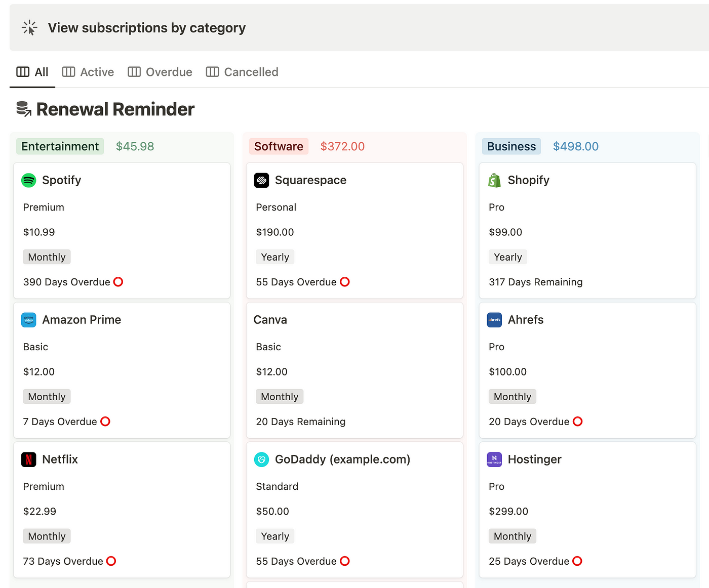Click the $50.00 price on GoDaddy
This screenshot has width=709, height=588.
coord(272,512)
